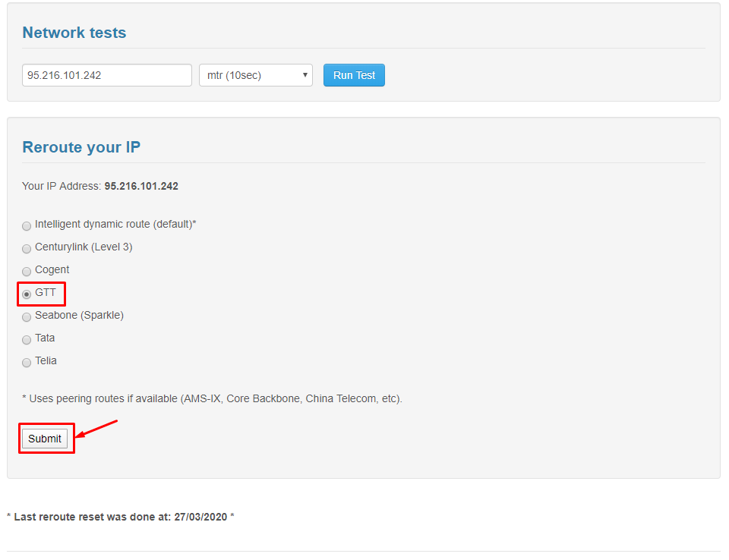Click the red arrow pointing to Submit

click(99, 427)
